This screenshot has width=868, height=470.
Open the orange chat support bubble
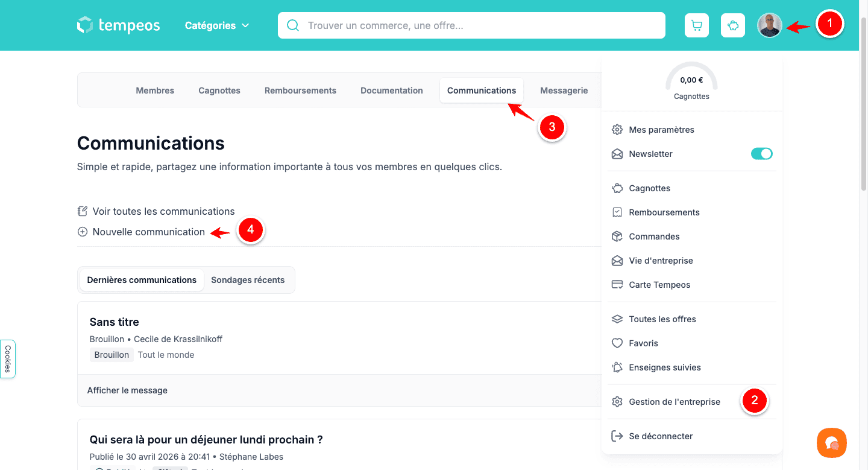click(832, 443)
